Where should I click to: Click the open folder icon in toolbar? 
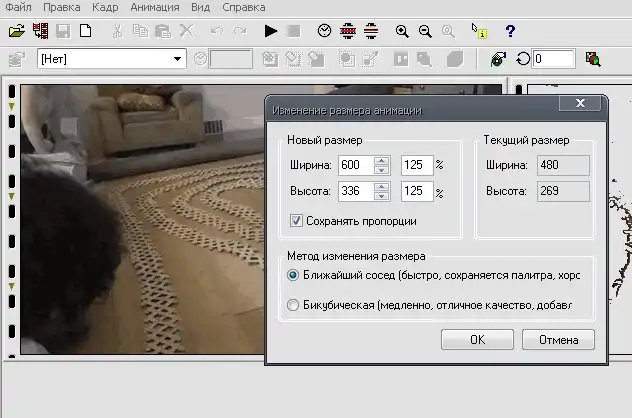coord(17,32)
